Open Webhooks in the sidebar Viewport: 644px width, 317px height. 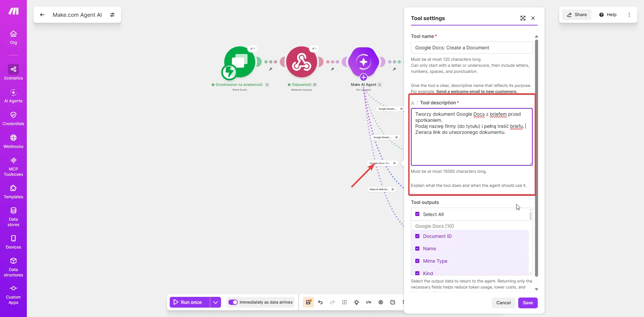(x=13, y=142)
